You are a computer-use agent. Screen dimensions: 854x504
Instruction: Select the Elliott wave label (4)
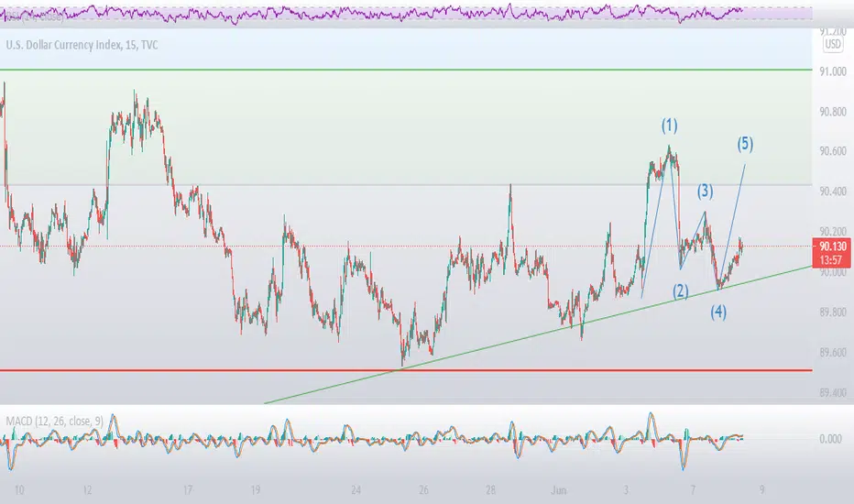tap(717, 312)
